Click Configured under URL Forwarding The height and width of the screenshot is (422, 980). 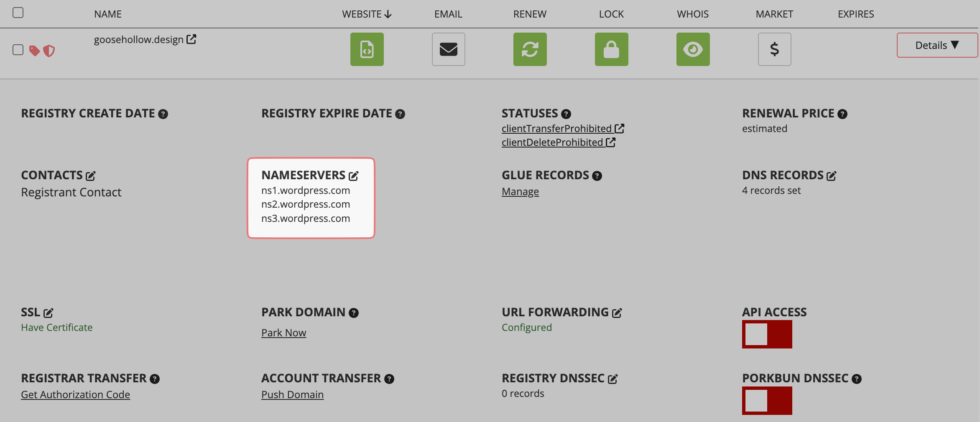527,327
